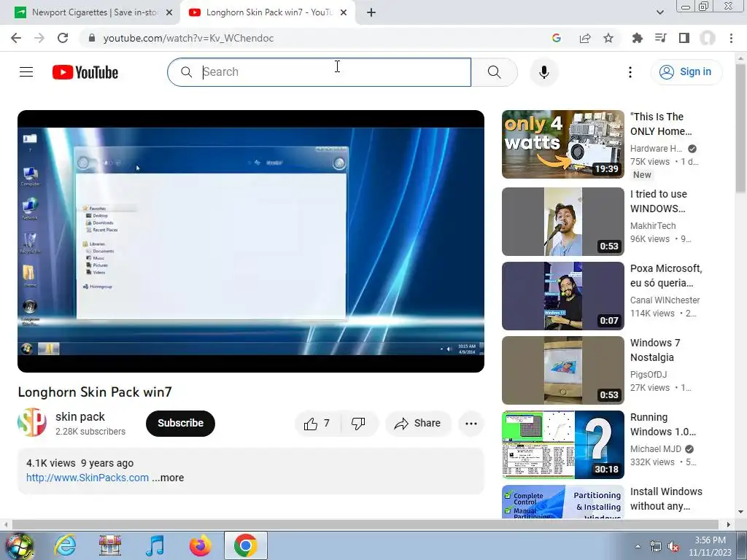Viewport: 747px width, 560px height.
Task: Click PigsOfDJ channel name
Action: (x=649, y=374)
